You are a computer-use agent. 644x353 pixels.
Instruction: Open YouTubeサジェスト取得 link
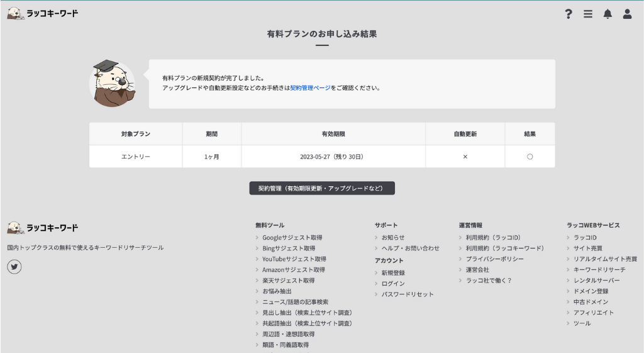point(294,259)
